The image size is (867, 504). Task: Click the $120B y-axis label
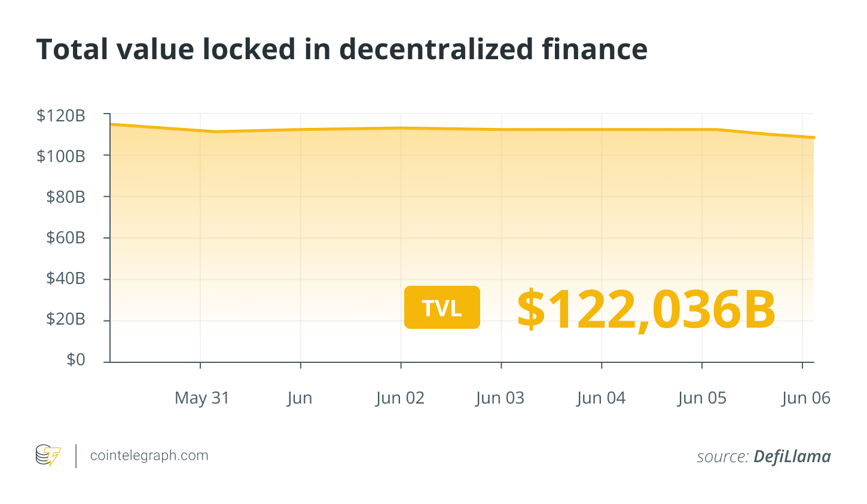61,115
